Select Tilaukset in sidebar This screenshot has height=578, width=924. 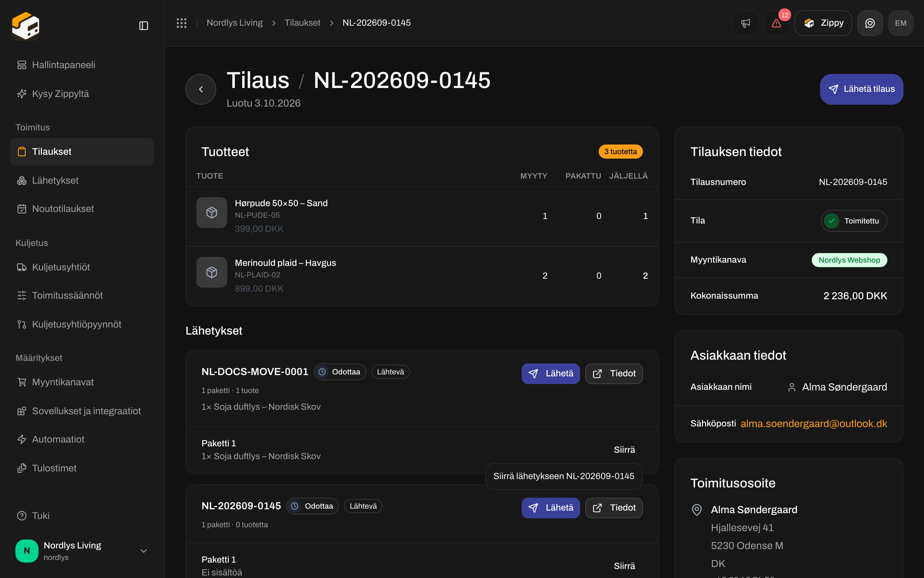pyautogui.click(x=82, y=152)
